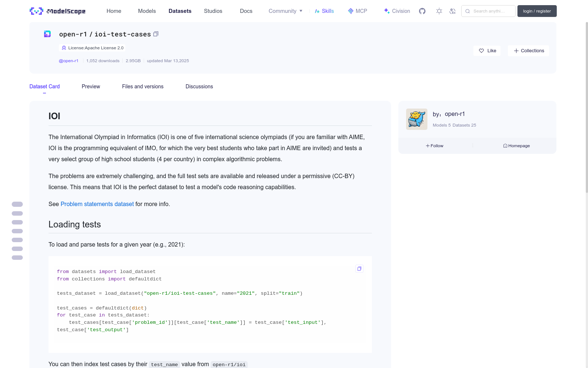Click the open-r1 name in the author card
Screen dimensions: 588x368
coord(455,114)
